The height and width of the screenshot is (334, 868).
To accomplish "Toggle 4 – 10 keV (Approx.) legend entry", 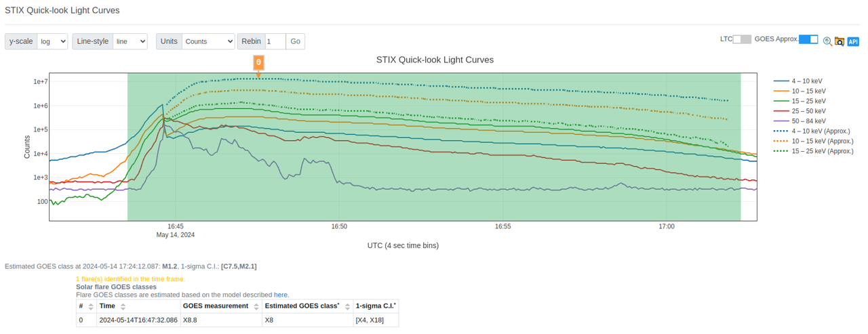I will pyautogui.click(x=812, y=131).
